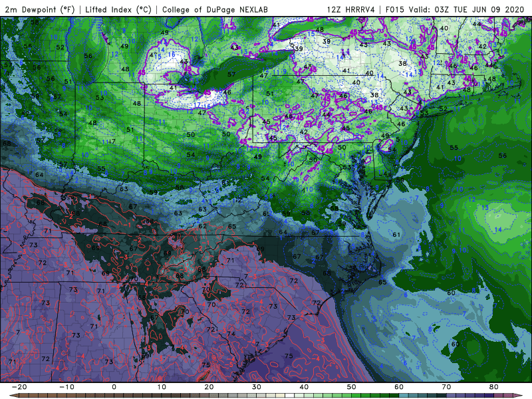The height and width of the screenshot is (399, 532).
Task: Click the -20 label on the color scale
Action: [x=19, y=387]
